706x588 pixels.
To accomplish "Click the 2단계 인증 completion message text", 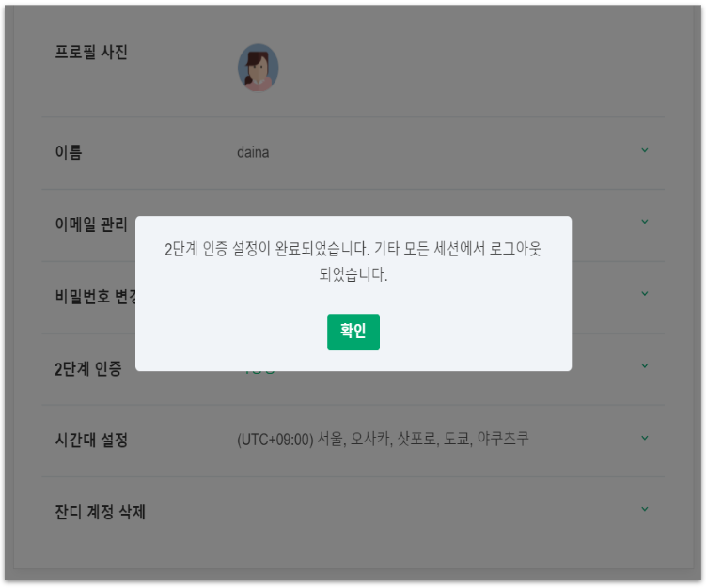I will (353, 261).
